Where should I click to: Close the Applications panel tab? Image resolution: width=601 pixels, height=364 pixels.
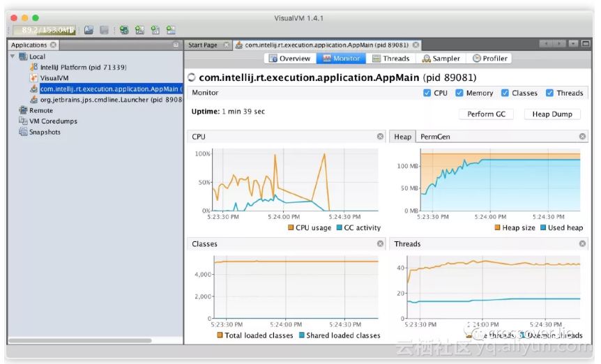[x=53, y=45]
